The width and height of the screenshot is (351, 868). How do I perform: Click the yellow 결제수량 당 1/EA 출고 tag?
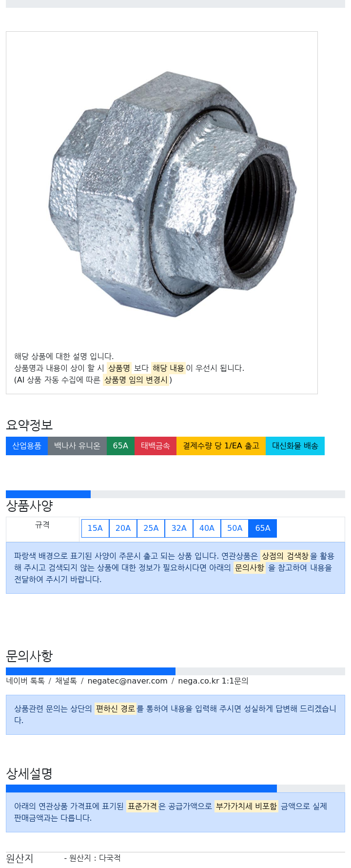click(221, 446)
